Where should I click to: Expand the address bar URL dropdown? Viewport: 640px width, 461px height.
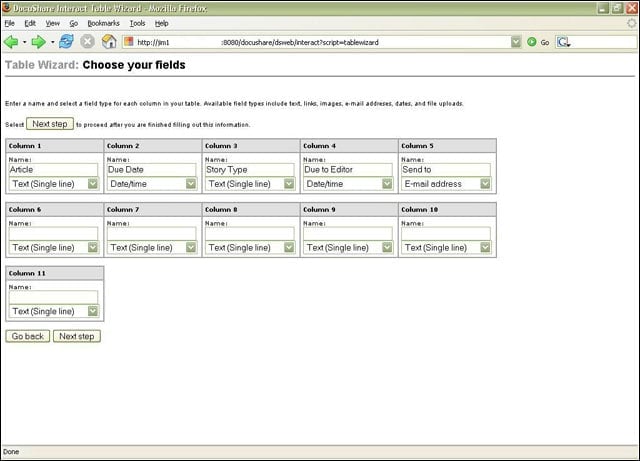(516, 42)
